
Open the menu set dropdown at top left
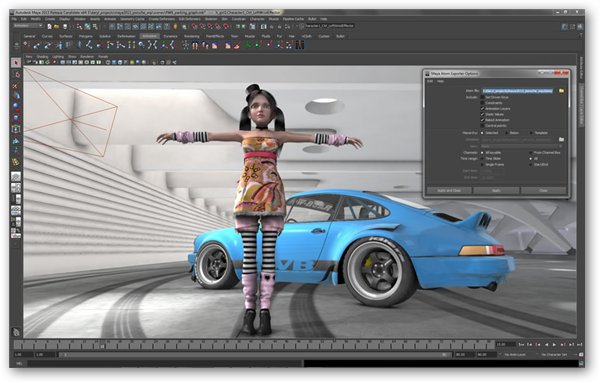(28, 26)
